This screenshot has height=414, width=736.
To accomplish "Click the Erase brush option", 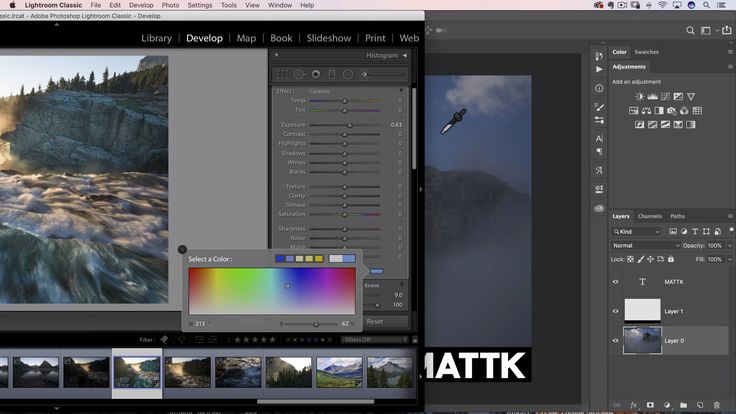I will pyautogui.click(x=372, y=285).
